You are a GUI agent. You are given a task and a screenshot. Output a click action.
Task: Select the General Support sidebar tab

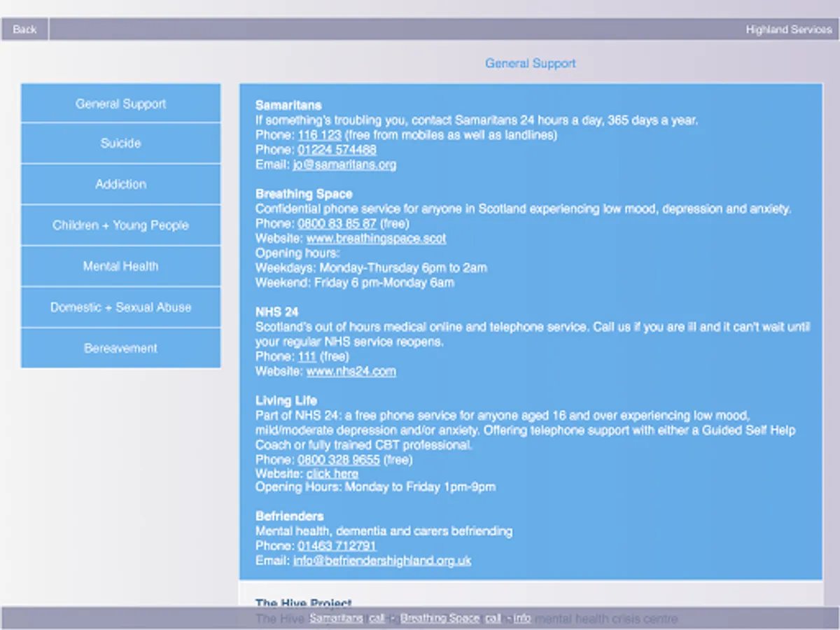(x=120, y=104)
